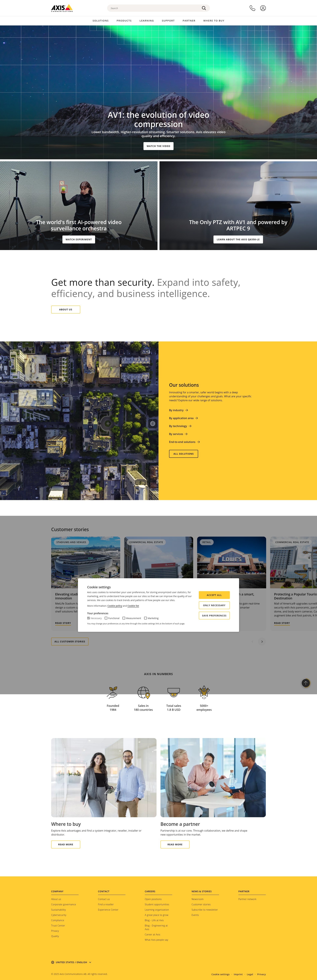The height and width of the screenshot is (980, 317).
Task: Click the search magnifier icon
Action: [204, 8]
